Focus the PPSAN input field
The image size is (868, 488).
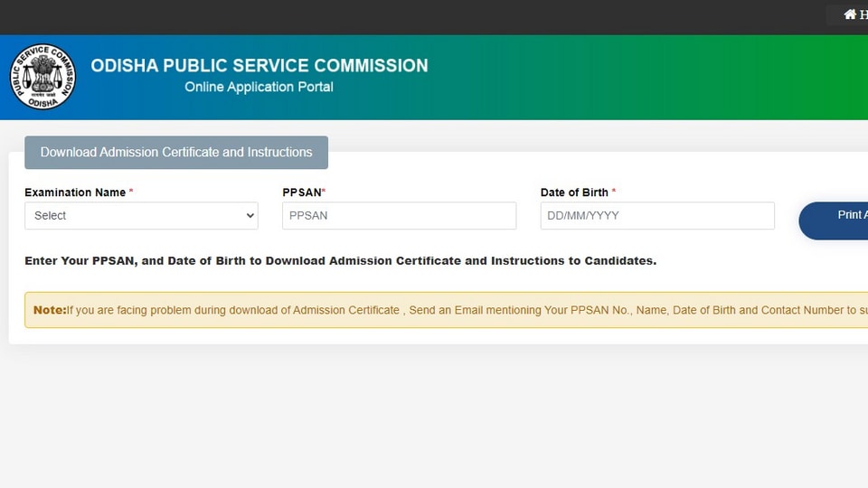pyautogui.click(x=399, y=216)
